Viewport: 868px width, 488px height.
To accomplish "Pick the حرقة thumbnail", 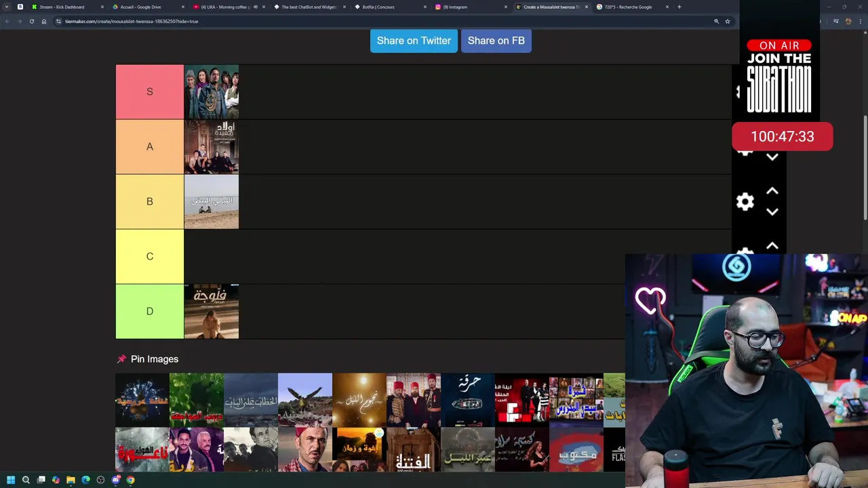I will tap(467, 400).
